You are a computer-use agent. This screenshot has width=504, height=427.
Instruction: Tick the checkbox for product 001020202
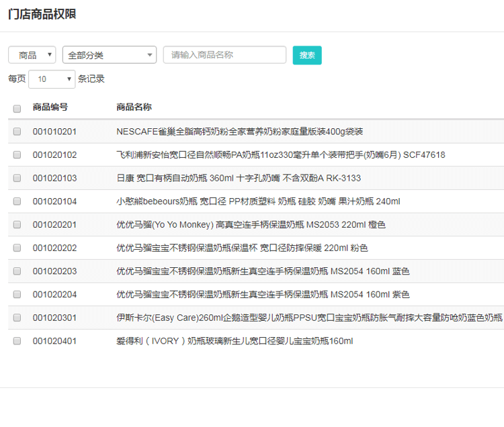click(x=17, y=248)
